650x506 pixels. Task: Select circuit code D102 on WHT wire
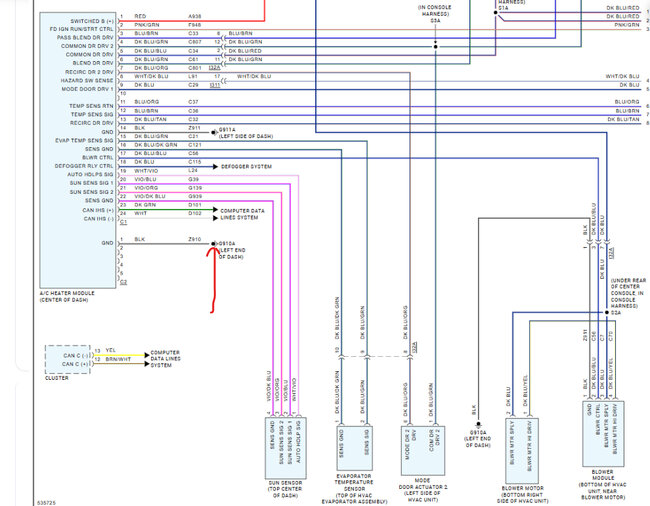tap(194, 213)
